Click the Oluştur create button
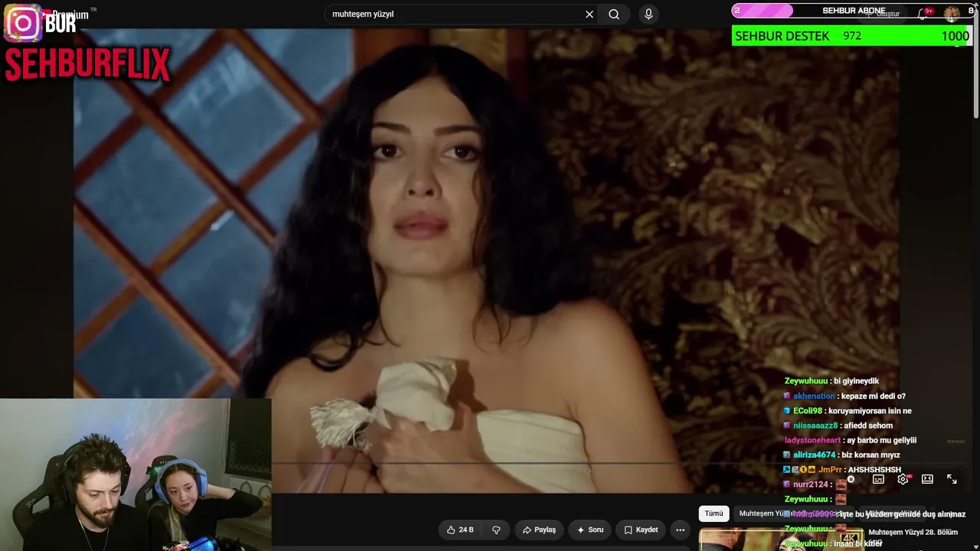 884,14
